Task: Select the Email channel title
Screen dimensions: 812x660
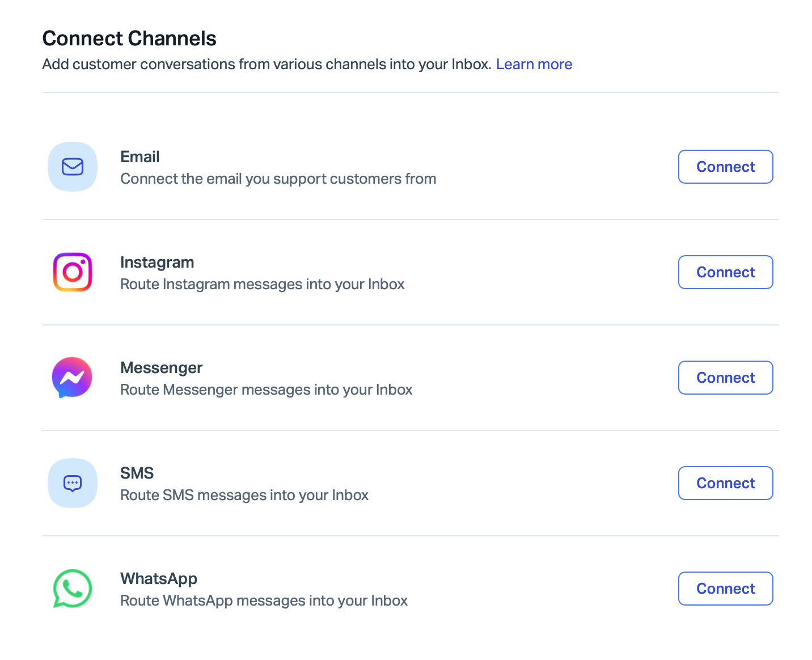Action: (x=140, y=156)
